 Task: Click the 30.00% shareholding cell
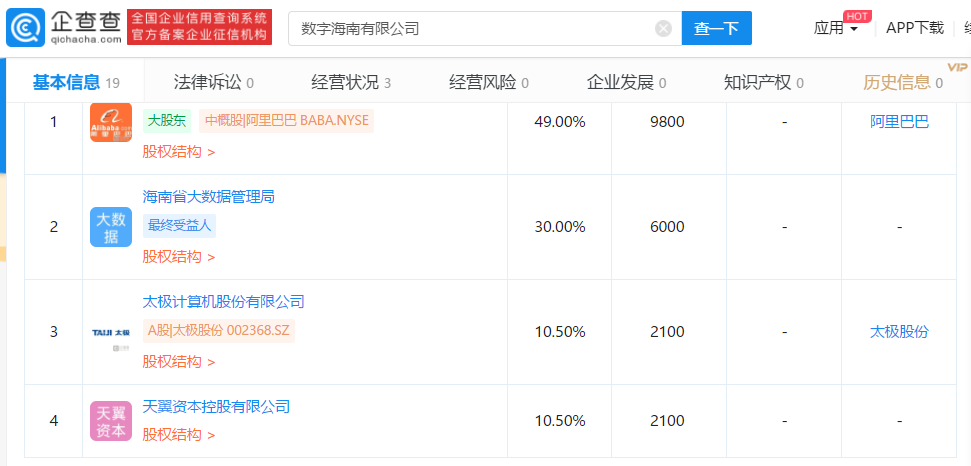click(x=560, y=227)
